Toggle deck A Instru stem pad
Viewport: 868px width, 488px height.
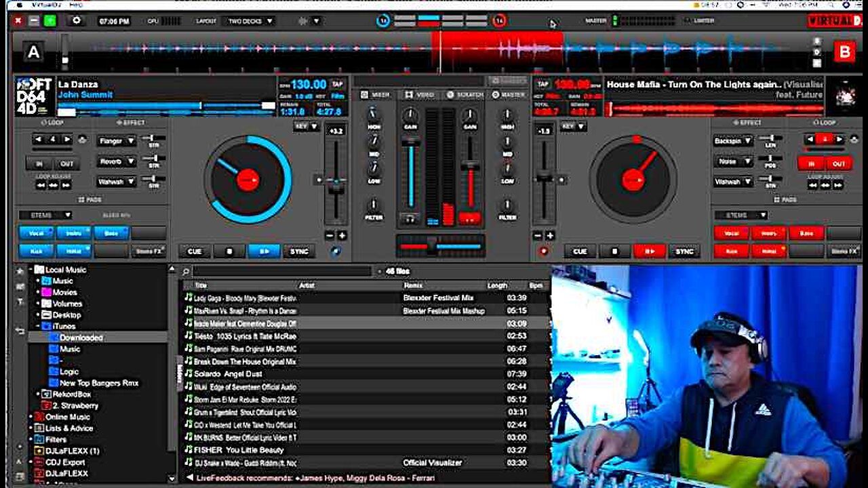73,233
